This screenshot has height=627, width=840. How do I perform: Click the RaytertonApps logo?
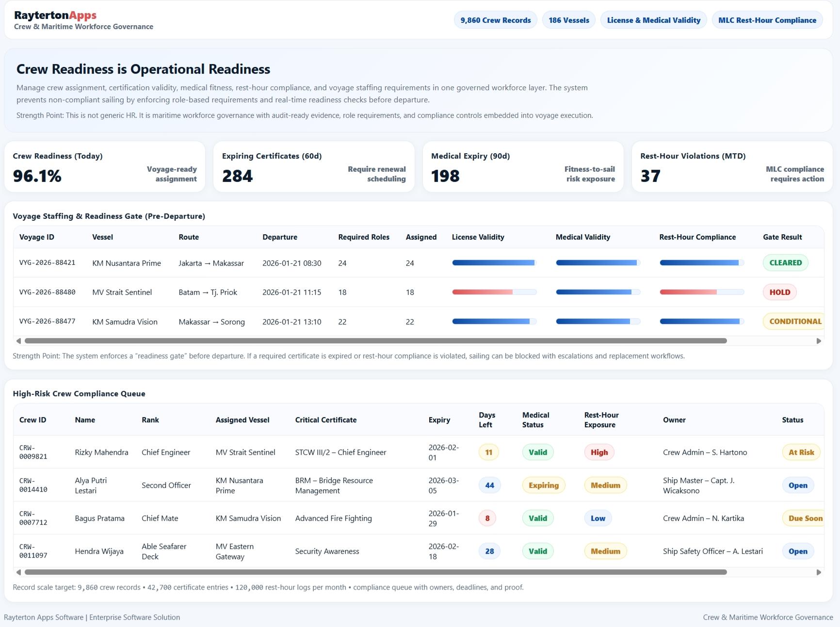[x=55, y=16]
